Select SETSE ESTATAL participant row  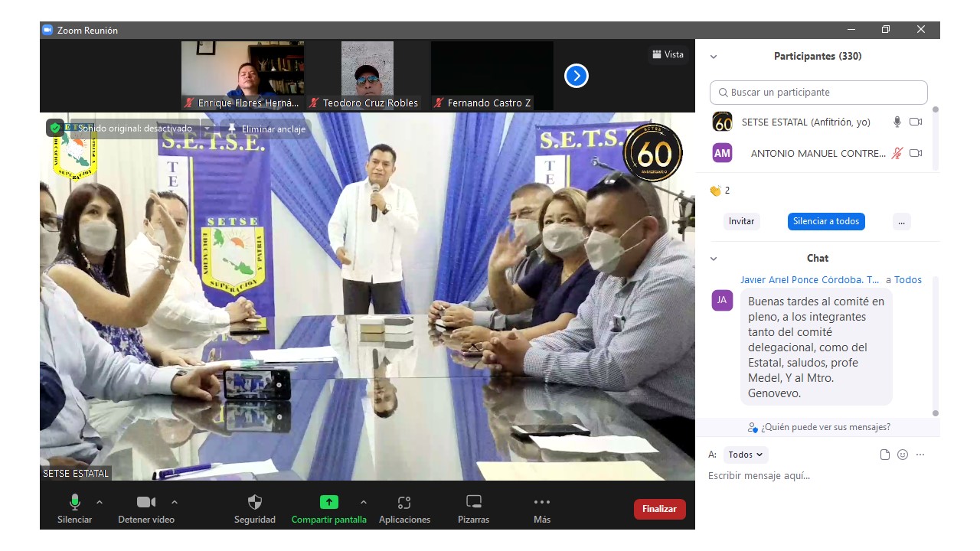(x=818, y=122)
